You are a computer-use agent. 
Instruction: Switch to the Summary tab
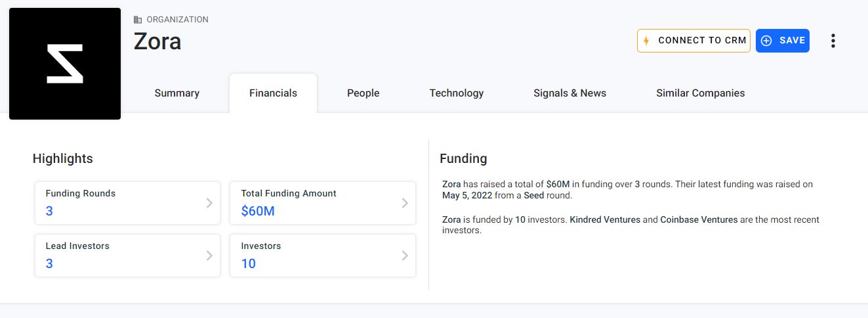pyautogui.click(x=177, y=93)
